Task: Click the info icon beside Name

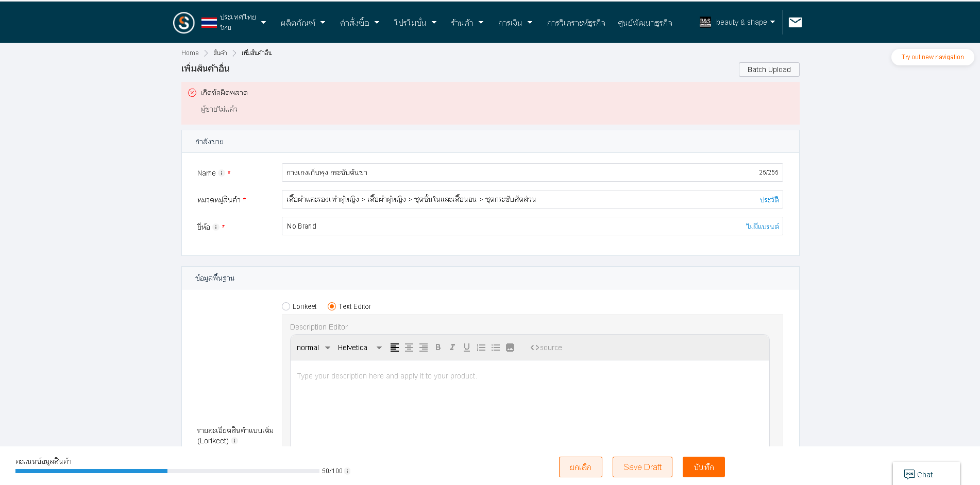Action: tap(222, 173)
